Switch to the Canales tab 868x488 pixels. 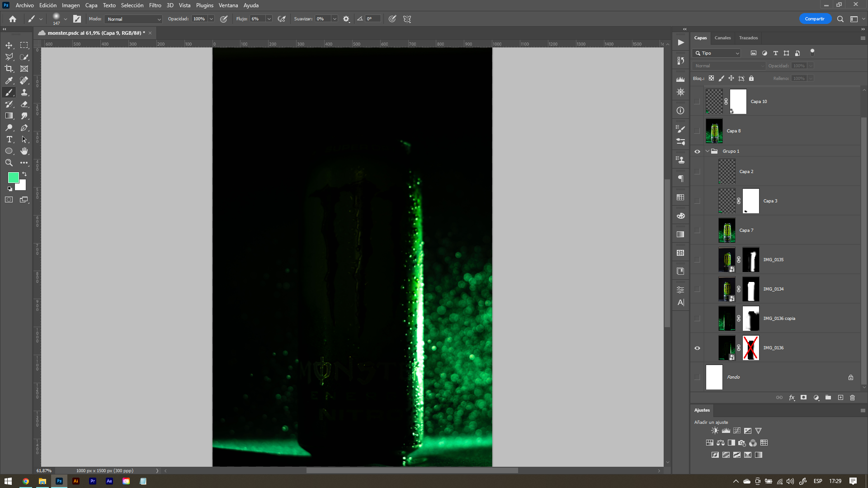point(722,38)
